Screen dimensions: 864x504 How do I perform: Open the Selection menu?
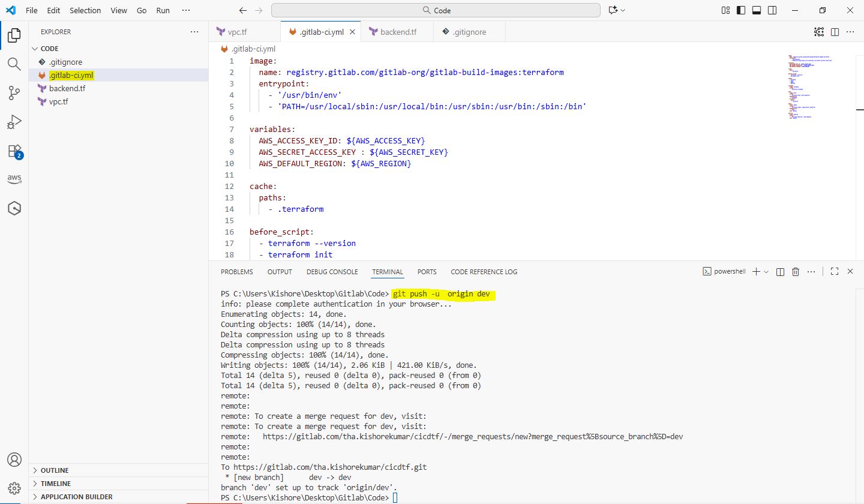[85, 10]
